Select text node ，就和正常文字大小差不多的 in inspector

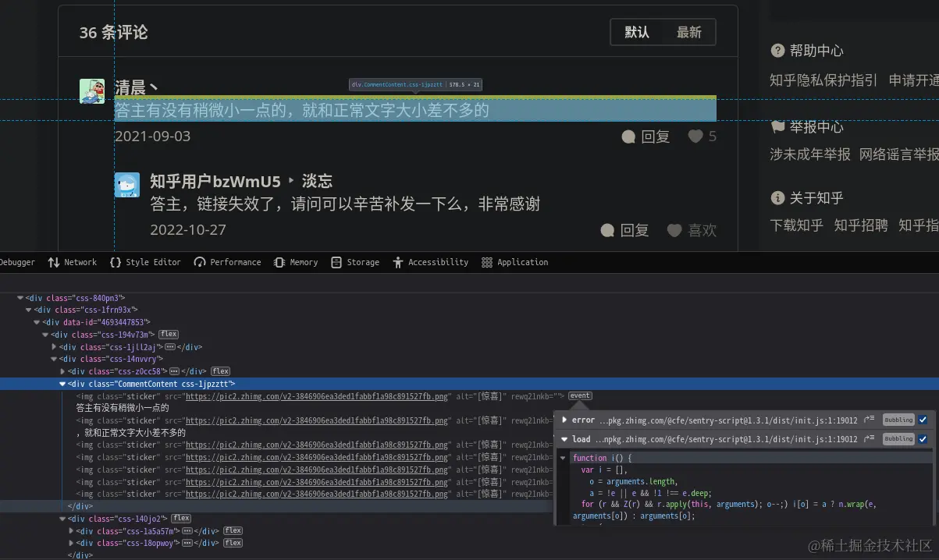[x=130, y=433]
